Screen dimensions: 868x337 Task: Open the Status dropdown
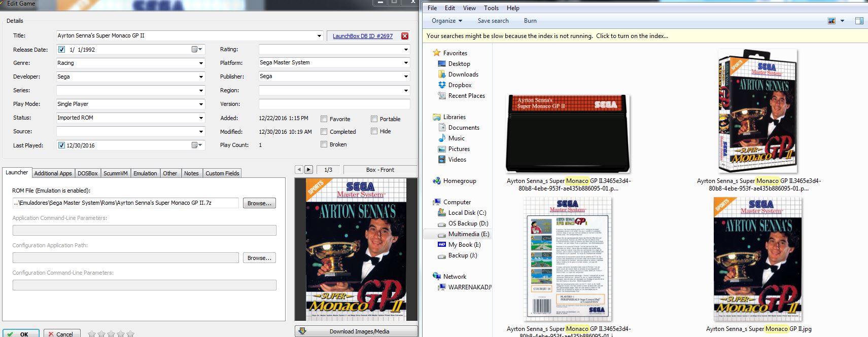[x=201, y=118]
